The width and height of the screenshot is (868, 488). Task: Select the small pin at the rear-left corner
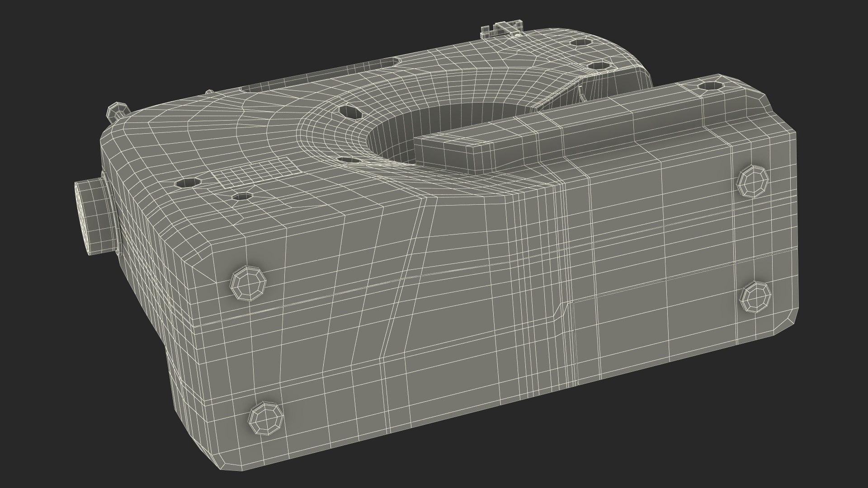click(x=117, y=110)
